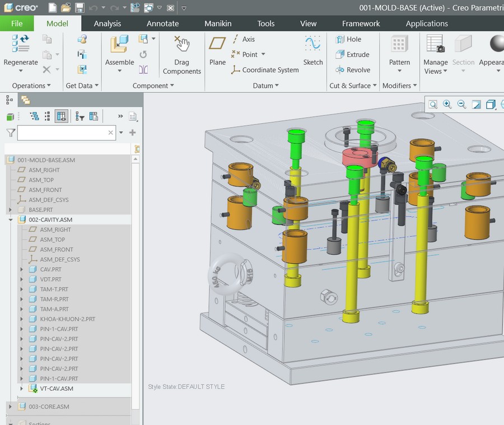This screenshot has height=425, width=504.
Task: Switch to the Analysis ribbon tab
Action: click(x=108, y=24)
